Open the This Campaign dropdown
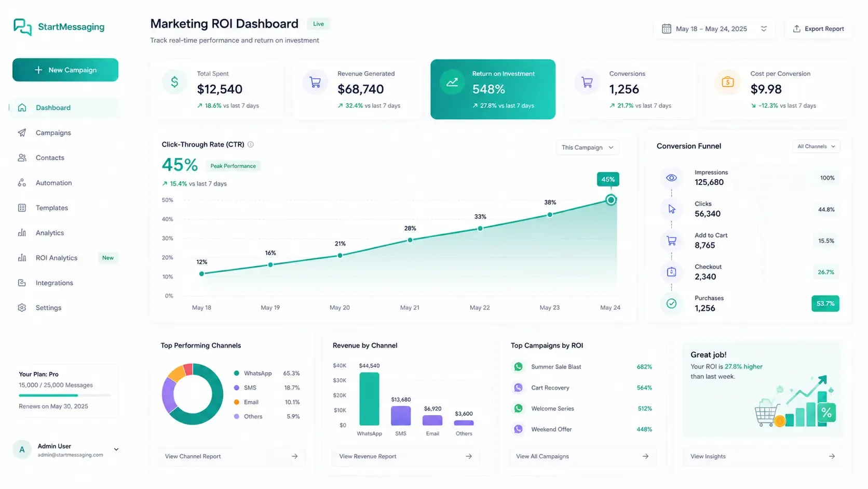This screenshot has width=868, height=489. pyautogui.click(x=587, y=148)
